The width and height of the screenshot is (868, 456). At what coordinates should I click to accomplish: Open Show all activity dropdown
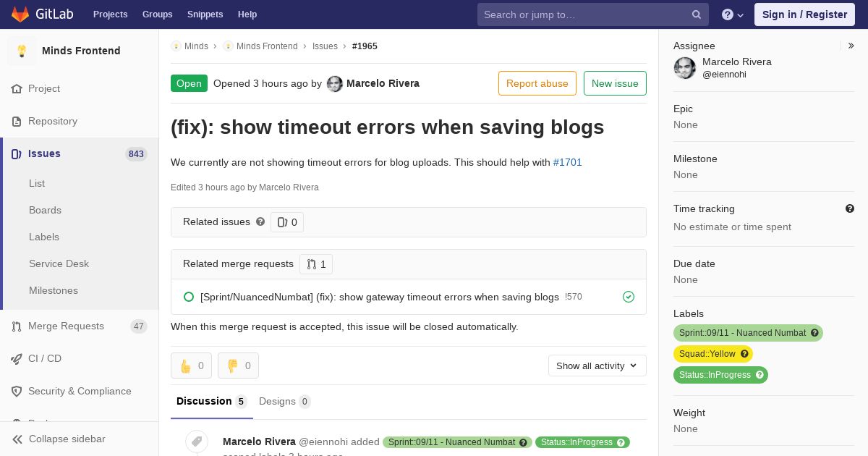tap(597, 366)
